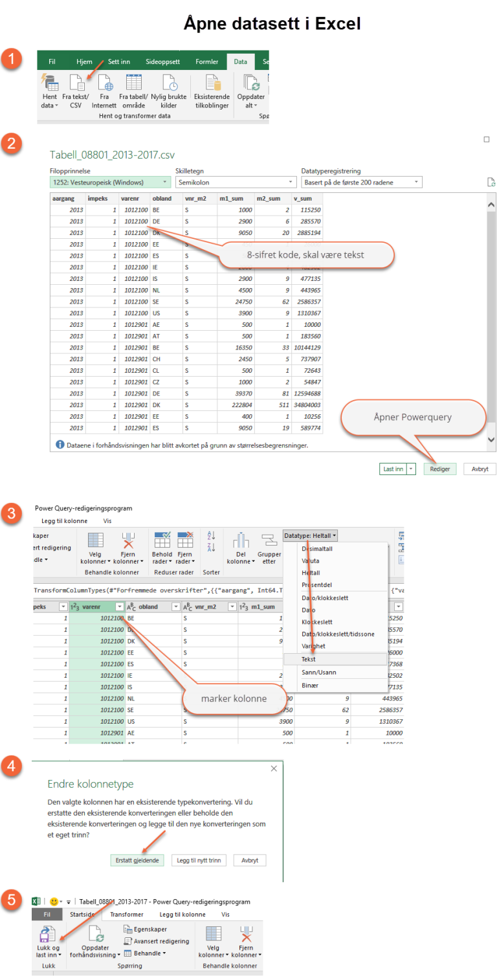Select Binær in the datatype menu
Image resolution: width=497 pixels, height=980 pixels.
click(x=335, y=685)
